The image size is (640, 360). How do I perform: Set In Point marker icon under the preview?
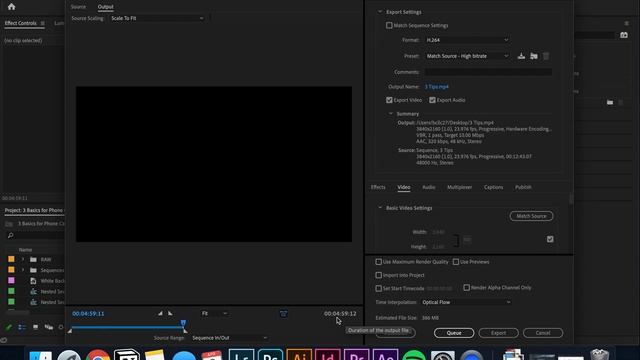click(160, 313)
